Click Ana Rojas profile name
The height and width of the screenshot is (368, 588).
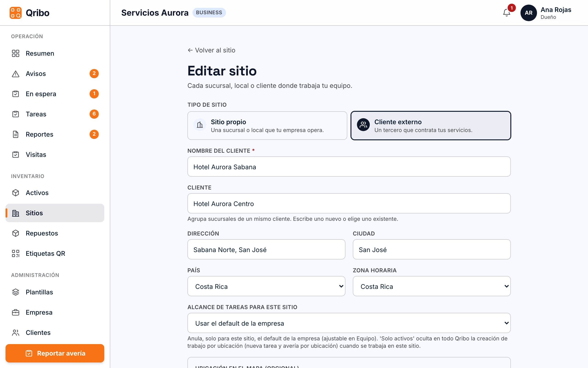[556, 10]
